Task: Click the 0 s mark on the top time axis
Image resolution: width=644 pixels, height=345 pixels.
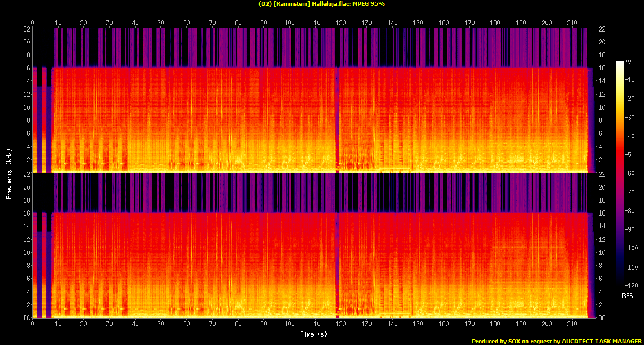Action: click(x=33, y=23)
